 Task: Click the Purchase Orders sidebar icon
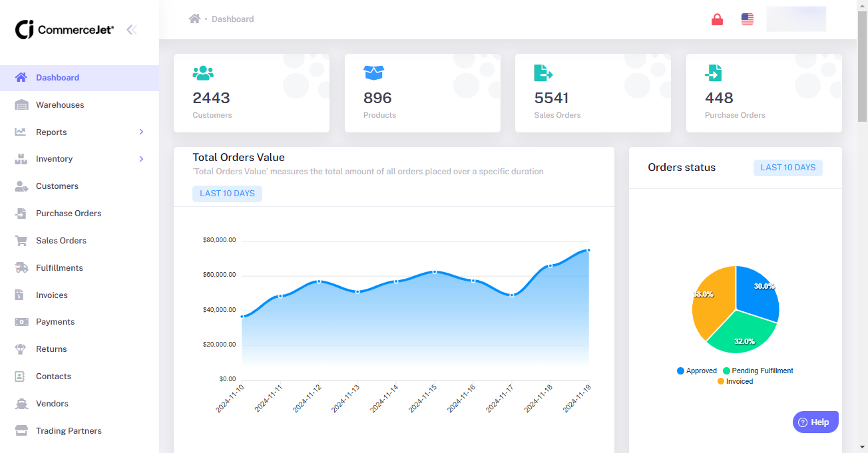pos(21,214)
